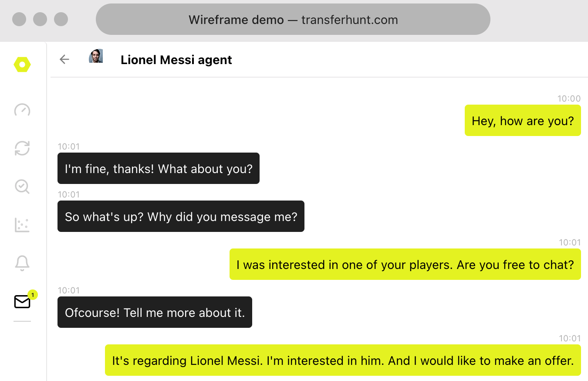Open the scatter chart statistics icon
Image resolution: width=588 pixels, height=381 pixels.
pos(22,225)
